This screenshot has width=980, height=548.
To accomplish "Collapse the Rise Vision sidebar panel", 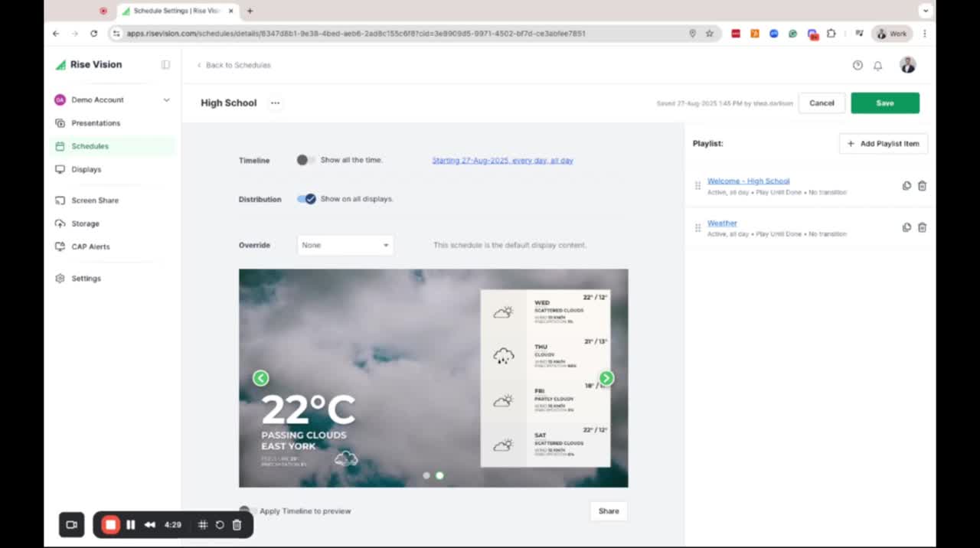I will (165, 65).
